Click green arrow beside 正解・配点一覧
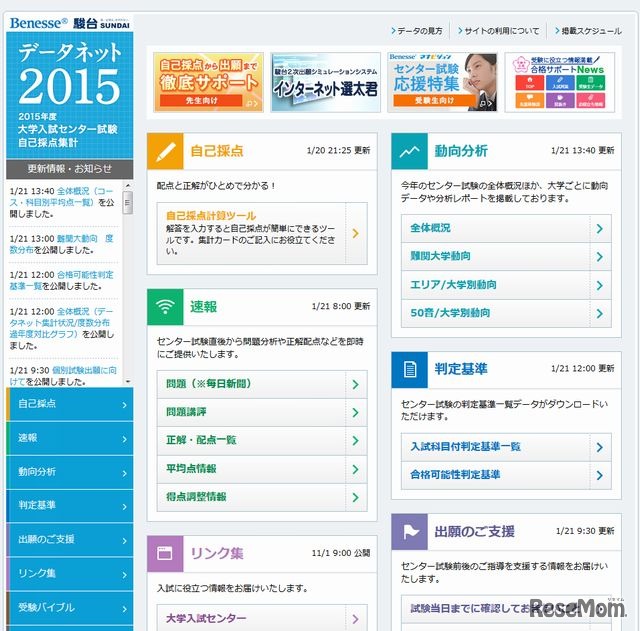The width and height of the screenshot is (640, 631). pyautogui.click(x=356, y=441)
